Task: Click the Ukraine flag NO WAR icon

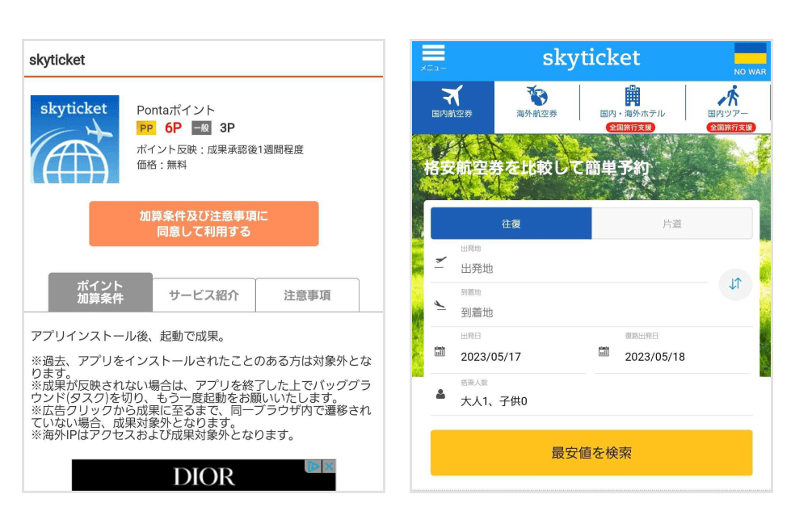Action: (750, 59)
